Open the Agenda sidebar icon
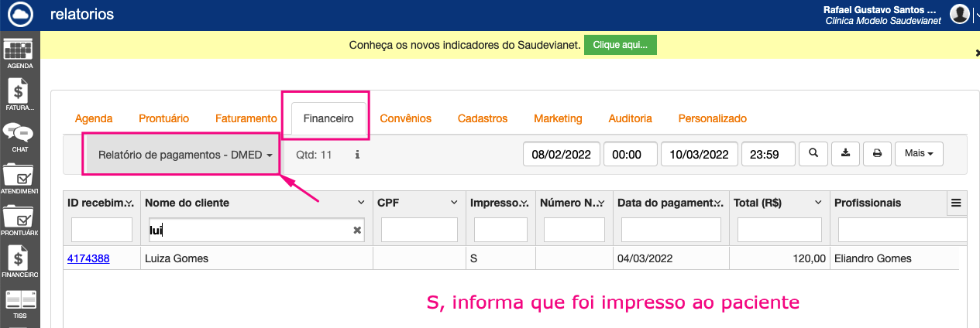This screenshot has width=980, height=328. (19, 53)
